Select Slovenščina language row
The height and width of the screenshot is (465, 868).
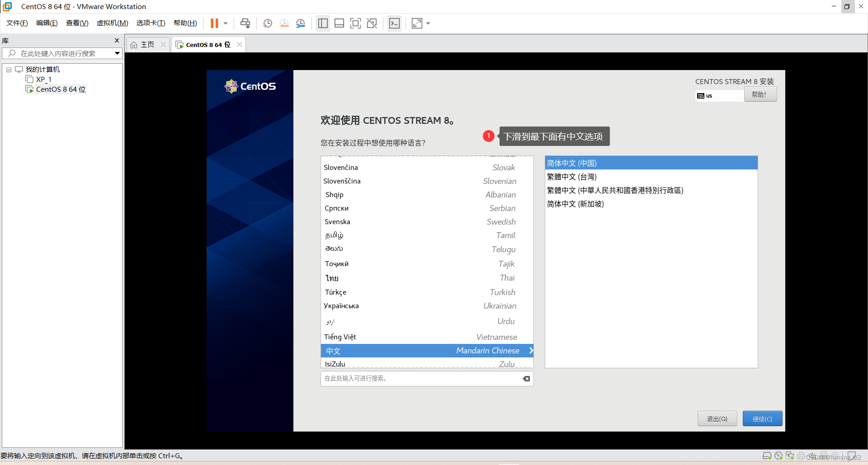coord(427,181)
